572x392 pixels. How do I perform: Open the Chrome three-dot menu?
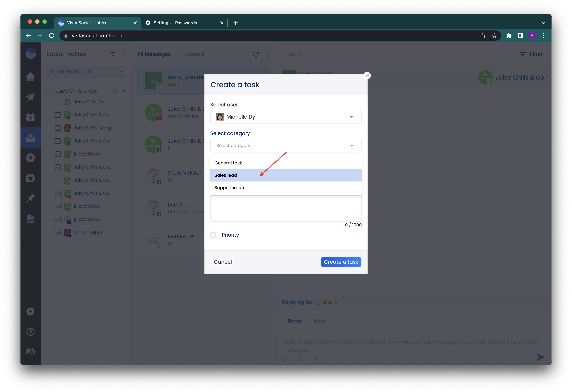point(543,36)
